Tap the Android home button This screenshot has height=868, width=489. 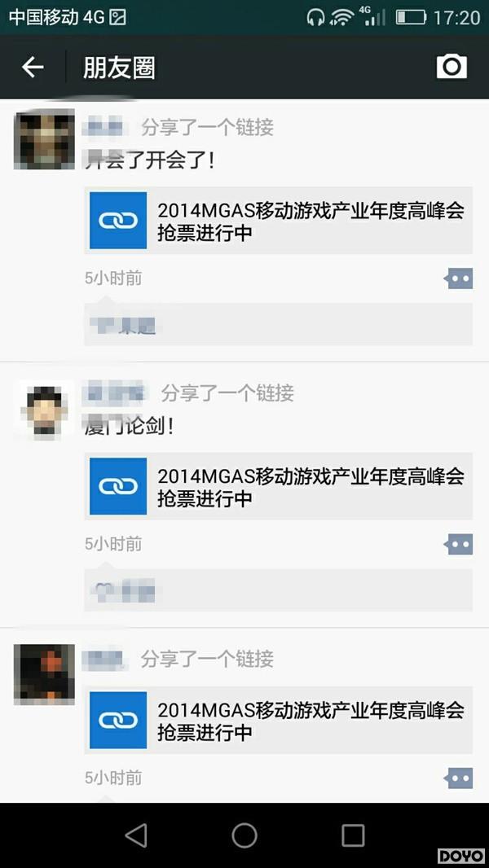coord(244,835)
